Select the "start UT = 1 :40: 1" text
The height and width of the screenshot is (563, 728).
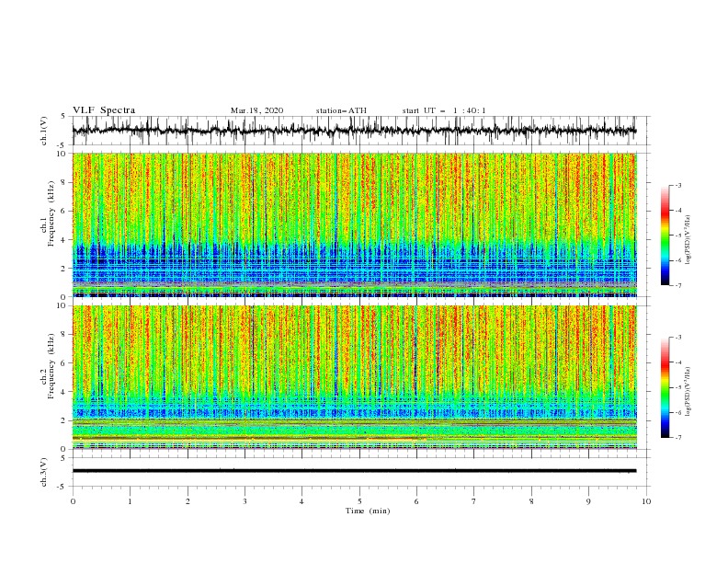[x=444, y=110]
